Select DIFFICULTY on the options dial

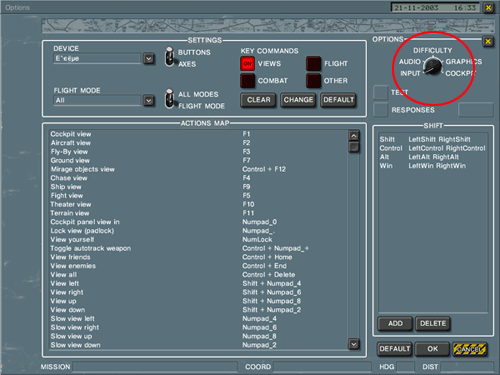[x=433, y=50]
